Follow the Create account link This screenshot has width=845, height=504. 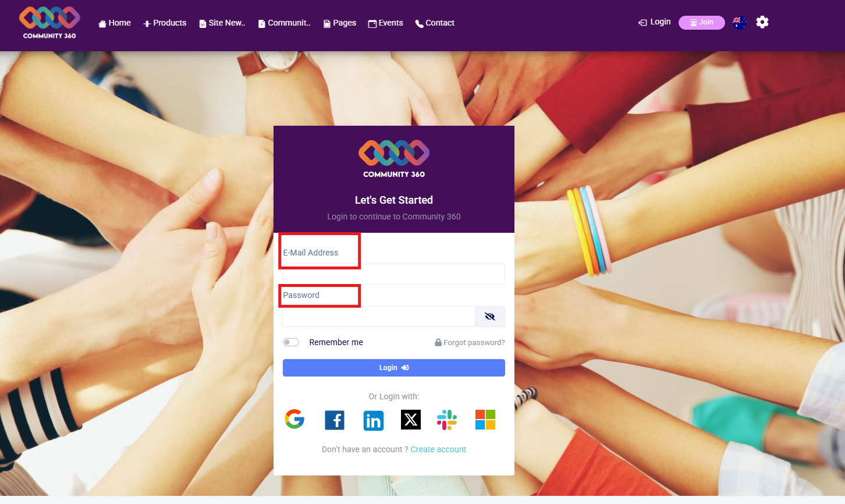pyautogui.click(x=438, y=449)
